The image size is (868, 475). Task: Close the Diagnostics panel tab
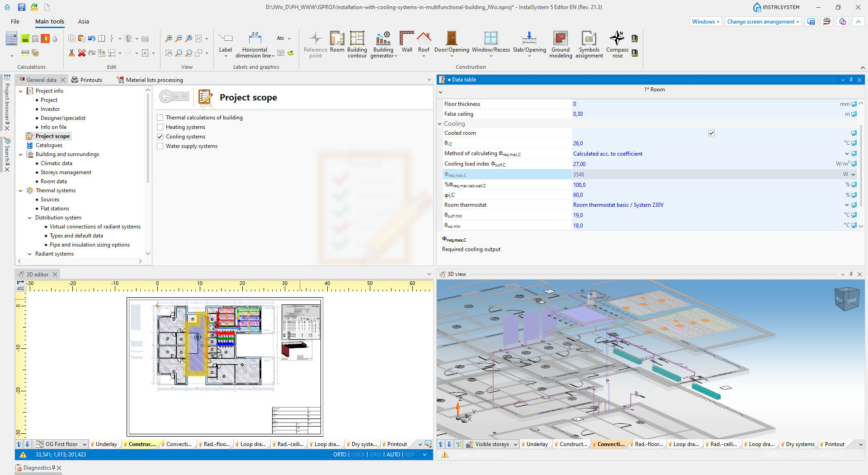tap(59, 468)
